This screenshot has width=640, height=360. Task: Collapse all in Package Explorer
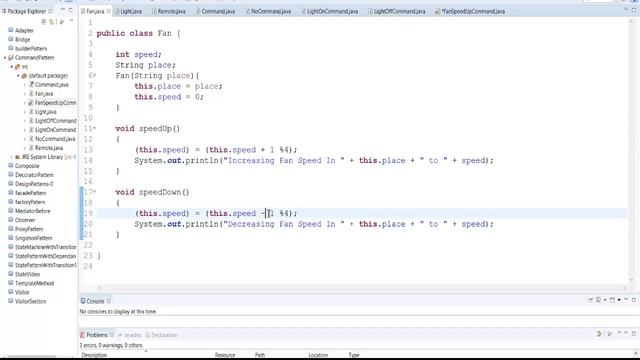(x=44, y=22)
